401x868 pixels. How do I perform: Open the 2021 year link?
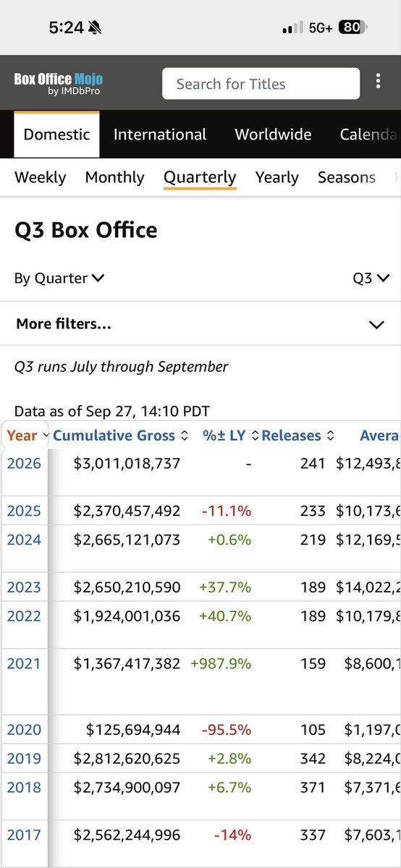click(24, 663)
